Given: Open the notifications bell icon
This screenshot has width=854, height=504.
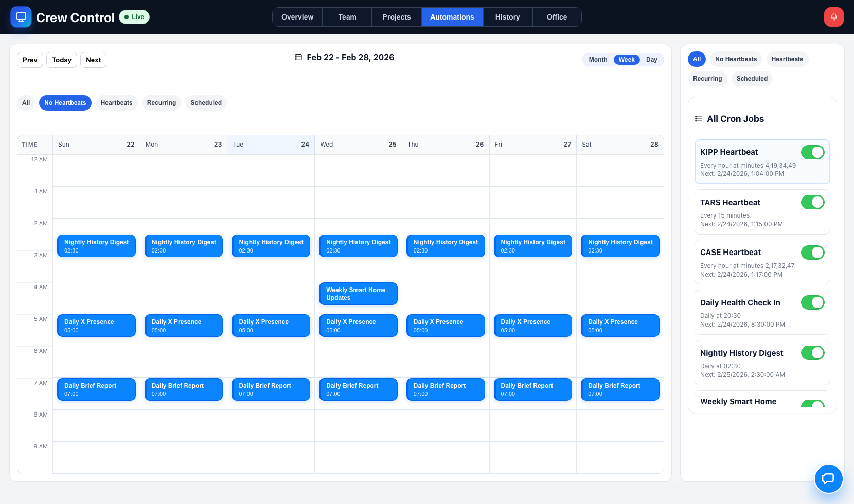Looking at the screenshot, I should pos(833,16).
